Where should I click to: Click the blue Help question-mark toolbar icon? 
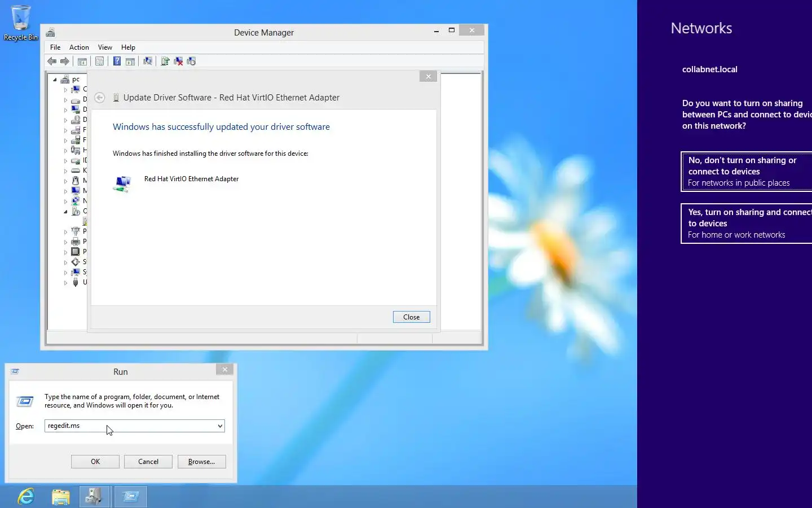117,61
